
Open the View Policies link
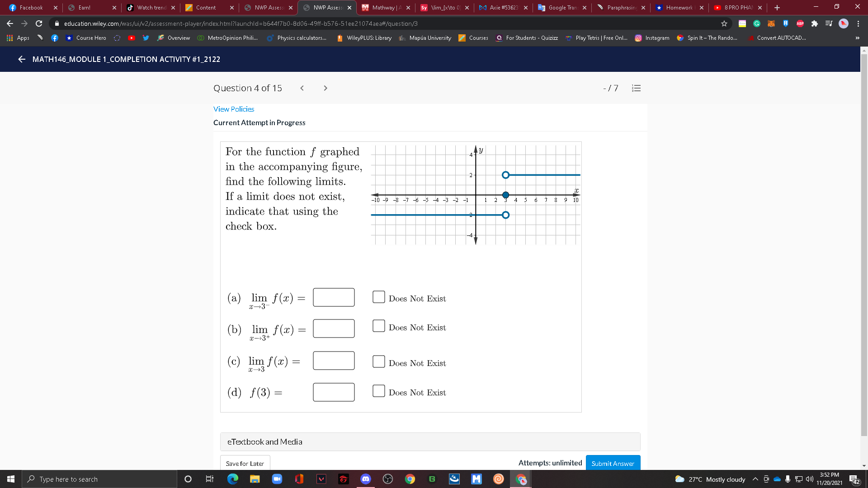(234, 109)
